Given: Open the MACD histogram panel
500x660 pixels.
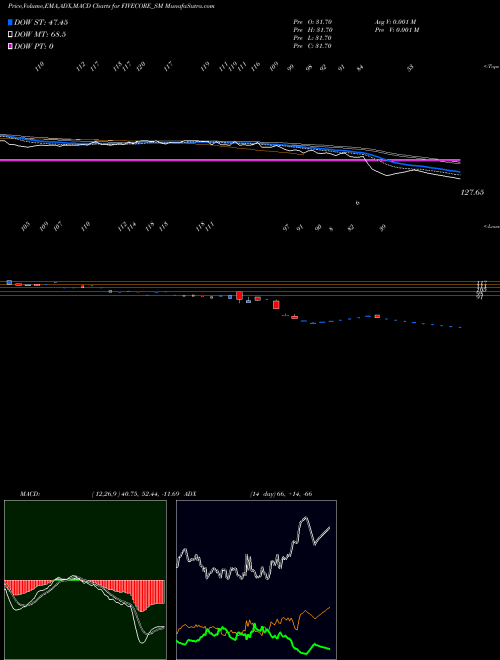Looking at the screenshot, I should pyautogui.click(x=85, y=580).
